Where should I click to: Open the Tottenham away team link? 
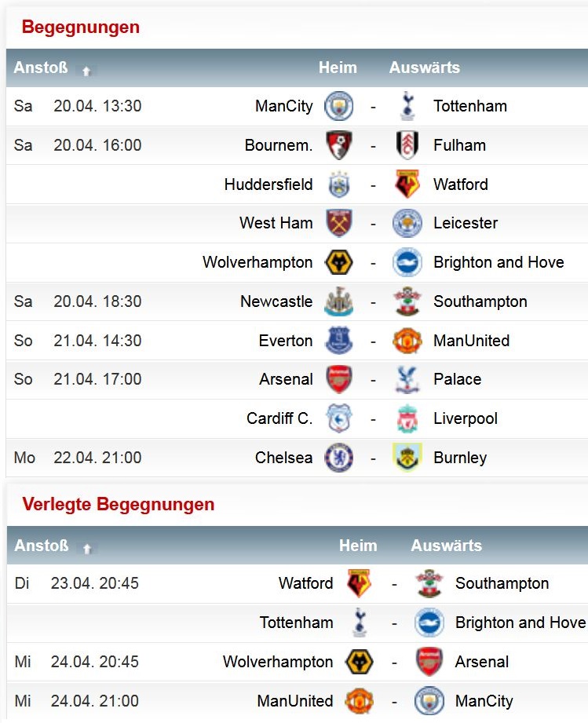pos(470,106)
